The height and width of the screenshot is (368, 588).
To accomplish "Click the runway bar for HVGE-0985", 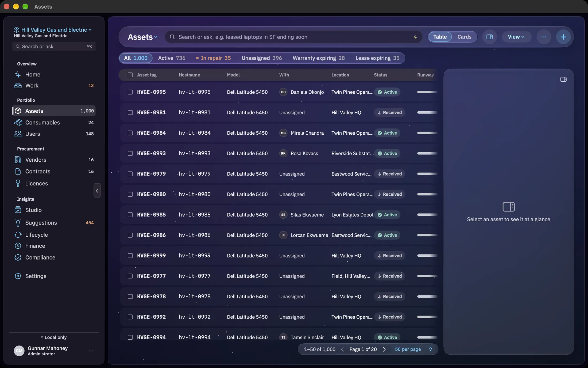I will tap(427, 215).
